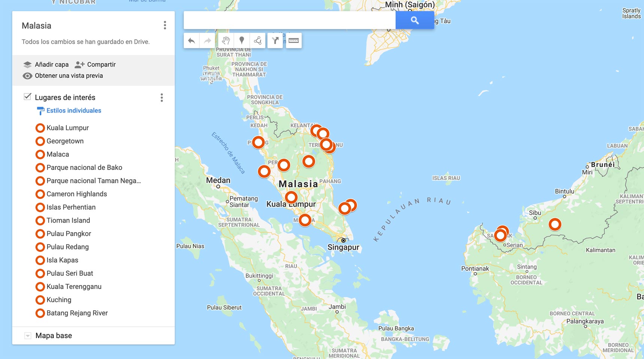This screenshot has height=359, width=644.
Task: Select Cameron Highlands in the places list
Action: (x=77, y=194)
